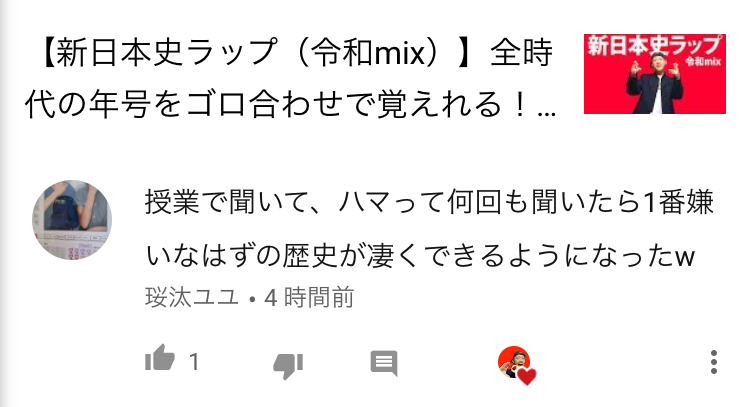Click the 令和mix label on the thumbnail
The width and height of the screenshot is (750, 407).
click(x=703, y=61)
